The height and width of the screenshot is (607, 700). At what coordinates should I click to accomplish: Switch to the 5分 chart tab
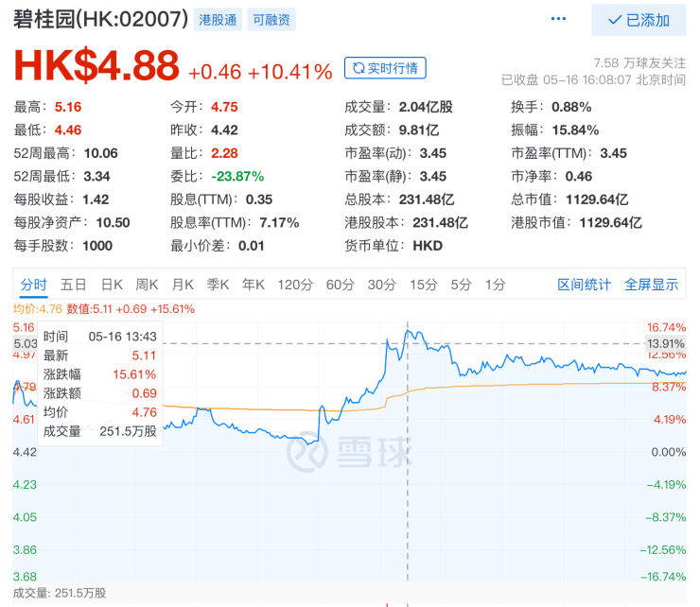click(461, 285)
